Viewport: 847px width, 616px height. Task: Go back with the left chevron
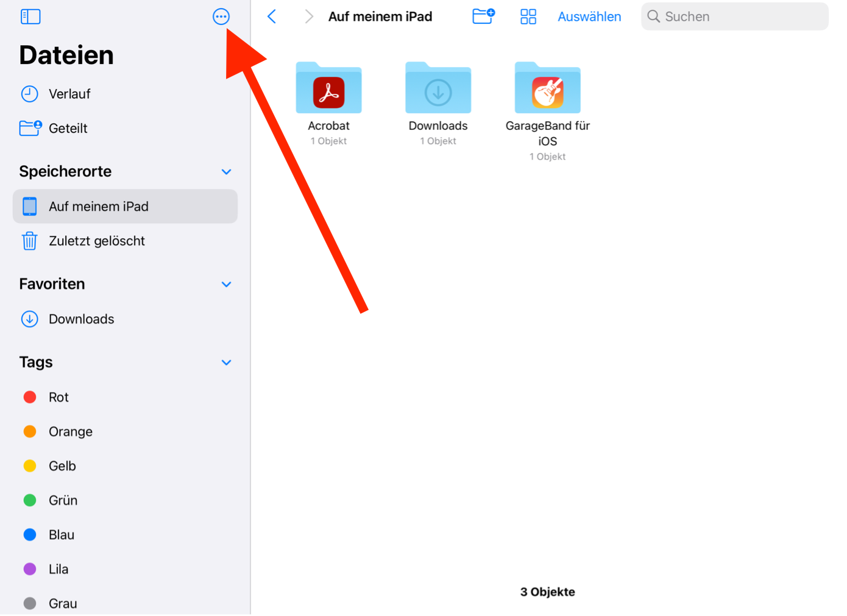[x=272, y=16]
